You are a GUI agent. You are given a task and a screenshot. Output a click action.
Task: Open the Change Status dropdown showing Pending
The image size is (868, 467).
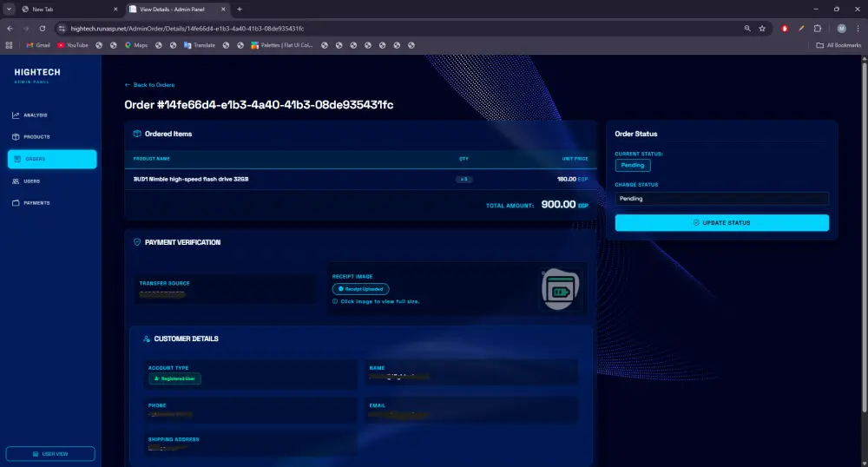coord(722,199)
